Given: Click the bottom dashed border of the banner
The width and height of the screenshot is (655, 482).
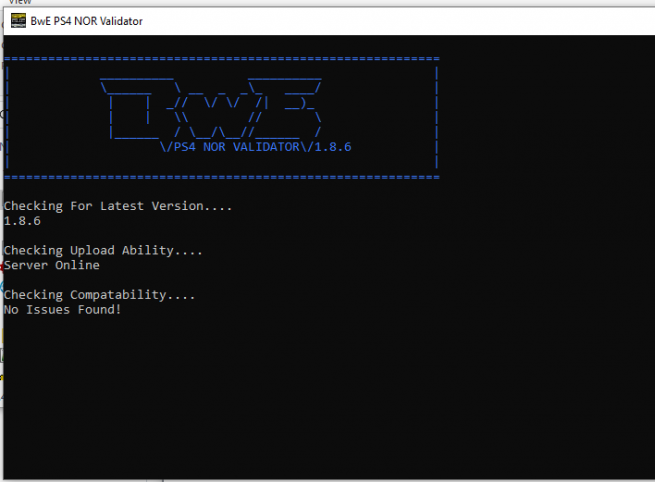Looking at the screenshot, I should (220, 176).
